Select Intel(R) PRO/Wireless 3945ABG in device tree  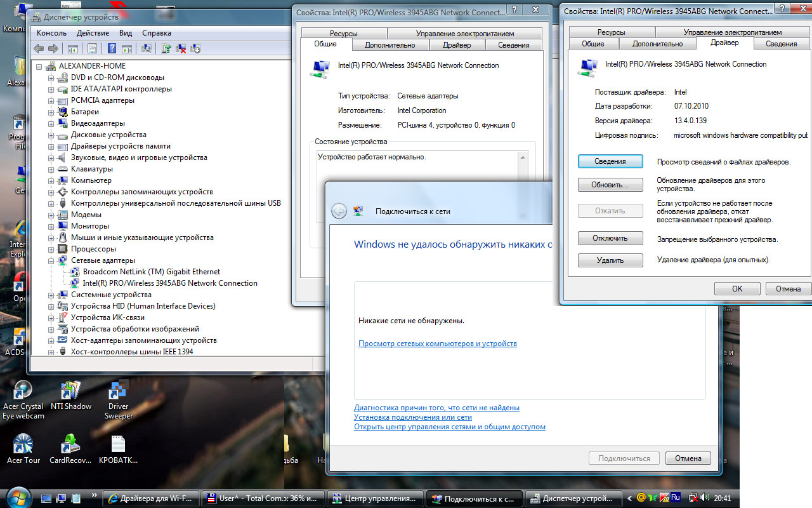170,283
